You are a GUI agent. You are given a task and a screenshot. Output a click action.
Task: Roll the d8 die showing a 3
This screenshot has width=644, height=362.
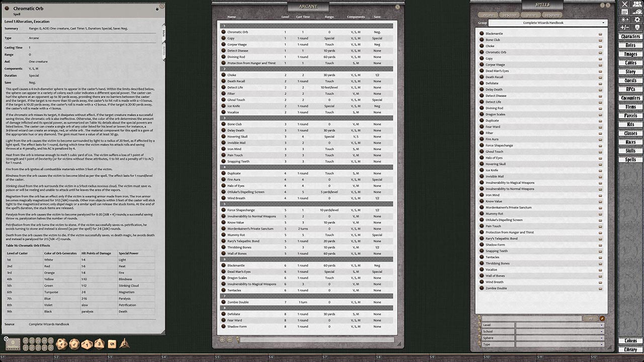(99, 343)
